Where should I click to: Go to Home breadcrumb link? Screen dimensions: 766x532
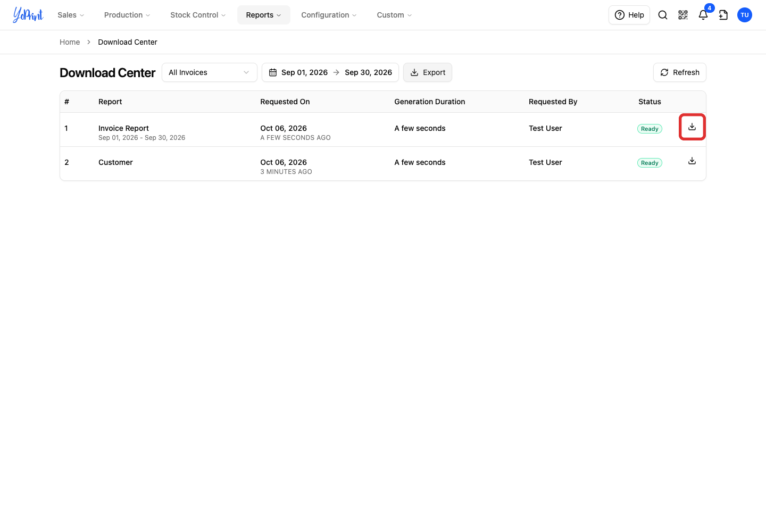coord(70,42)
